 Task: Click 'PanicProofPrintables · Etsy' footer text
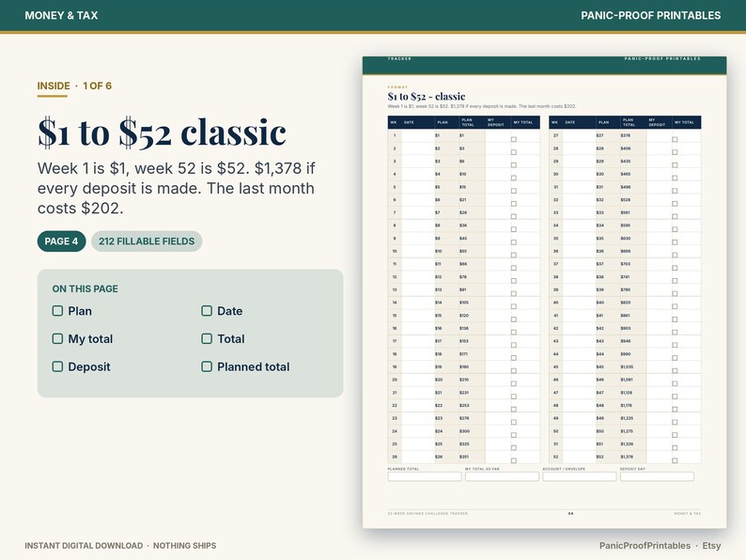(x=660, y=546)
